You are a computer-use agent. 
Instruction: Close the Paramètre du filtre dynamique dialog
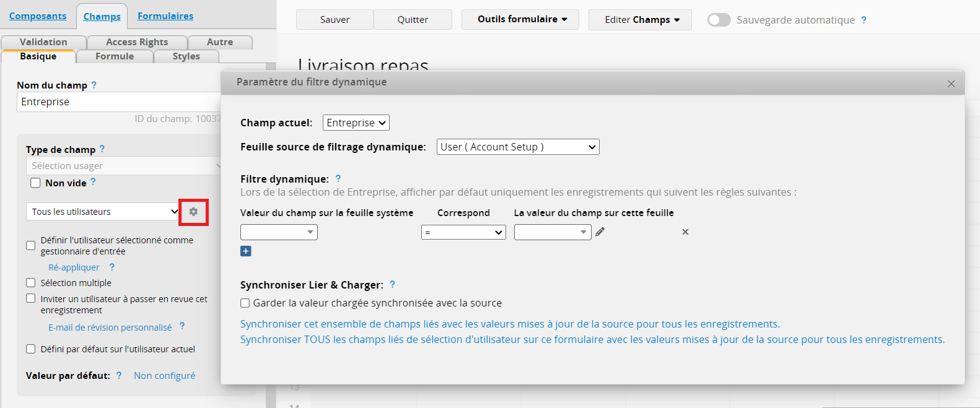951,84
